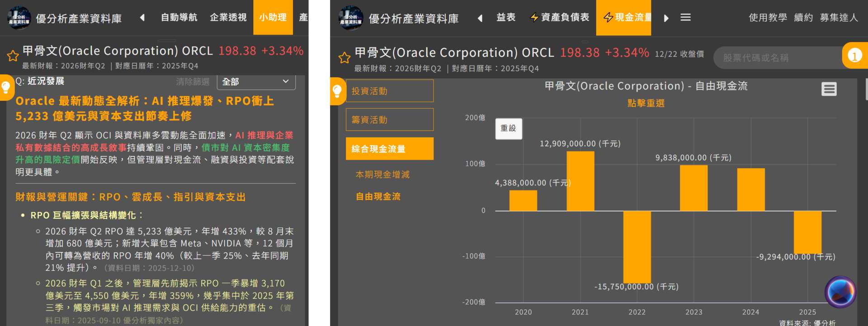Click the lightbulb tip icon in right panel
The height and width of the screenshot is (326, 868).
[x=337, y=91]
